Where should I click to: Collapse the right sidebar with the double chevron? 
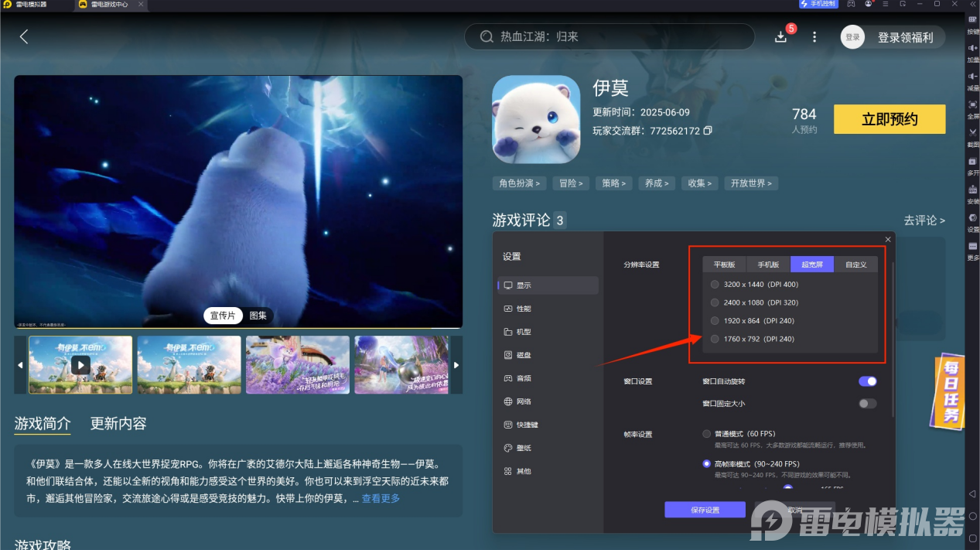[973, 4]
